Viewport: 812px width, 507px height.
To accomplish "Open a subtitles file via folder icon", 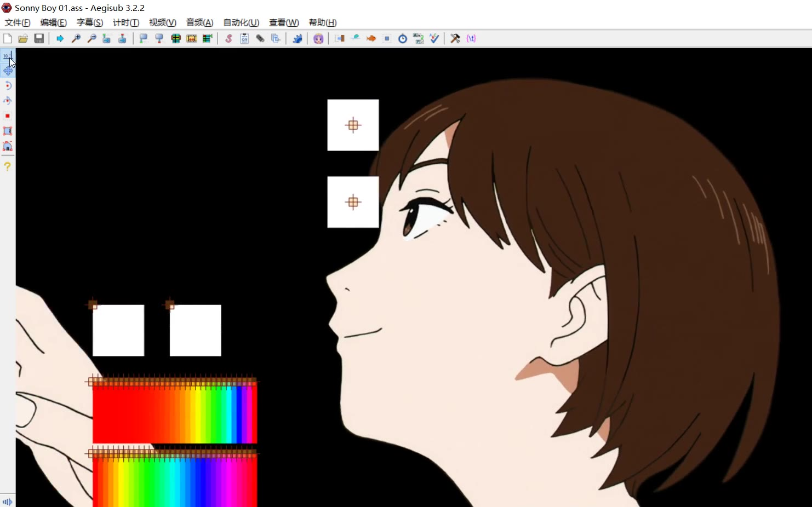I will tap(23, 38).
